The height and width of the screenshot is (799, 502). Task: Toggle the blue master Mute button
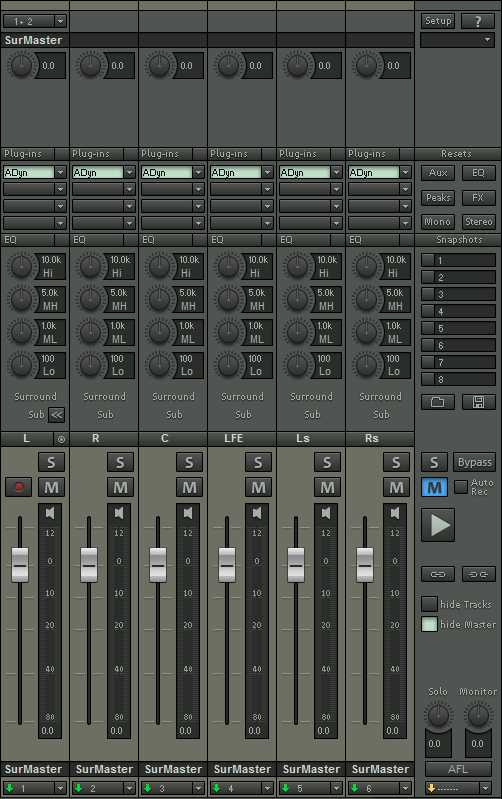[435, 488]
